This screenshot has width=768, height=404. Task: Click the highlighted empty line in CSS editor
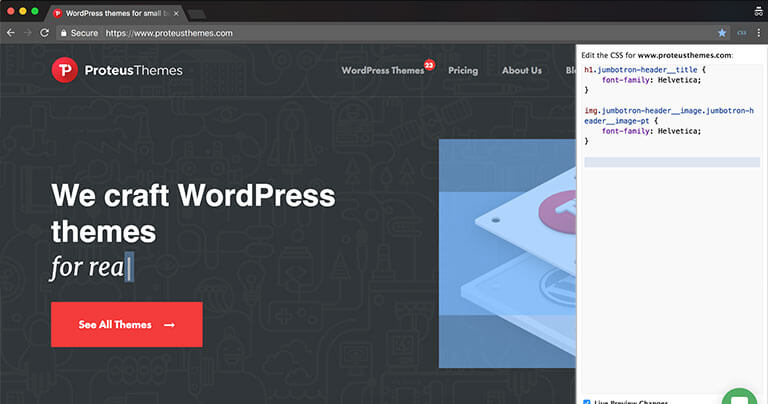(x=672, y=162)
